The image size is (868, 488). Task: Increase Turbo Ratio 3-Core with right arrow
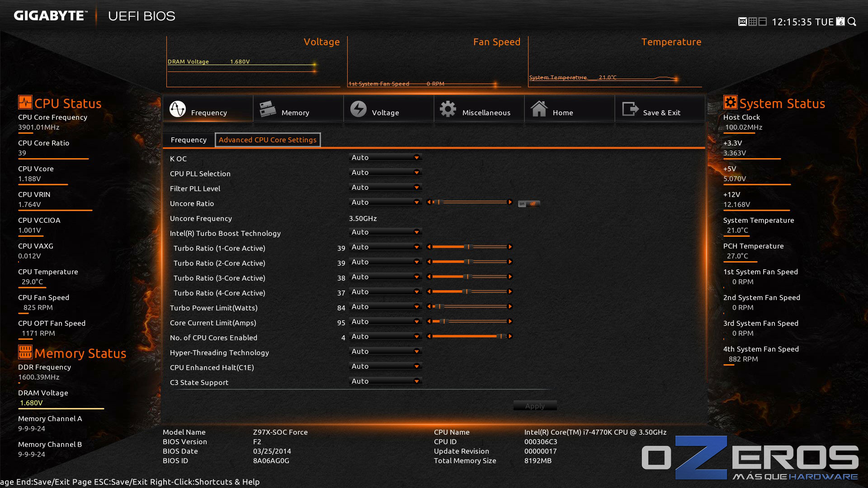[x=510, y=277]
